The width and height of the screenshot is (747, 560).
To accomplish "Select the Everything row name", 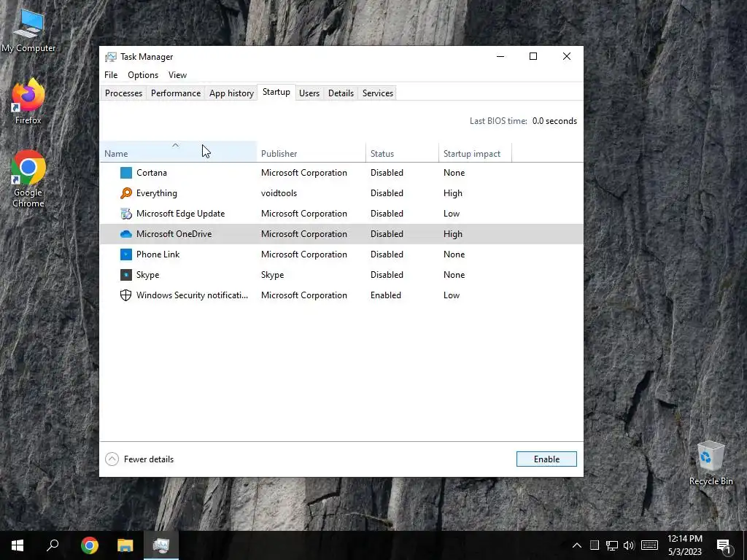I will pyautogui.click(x=157, y=192).
